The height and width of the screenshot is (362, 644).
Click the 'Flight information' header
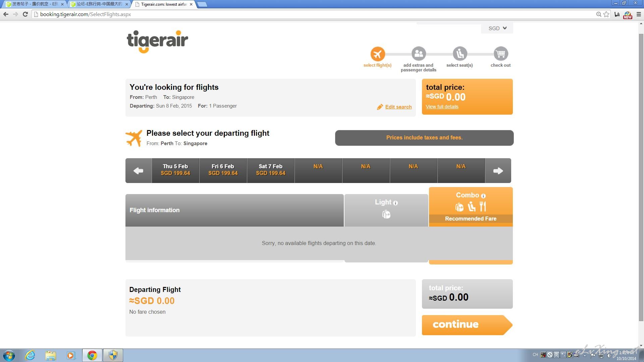click(x=155, y=210)
